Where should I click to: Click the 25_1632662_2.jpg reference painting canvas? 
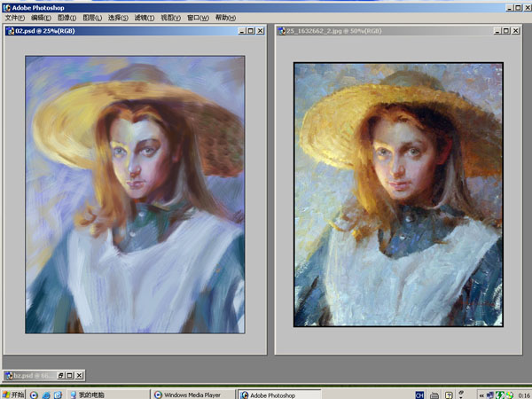[x=398, y=195]
